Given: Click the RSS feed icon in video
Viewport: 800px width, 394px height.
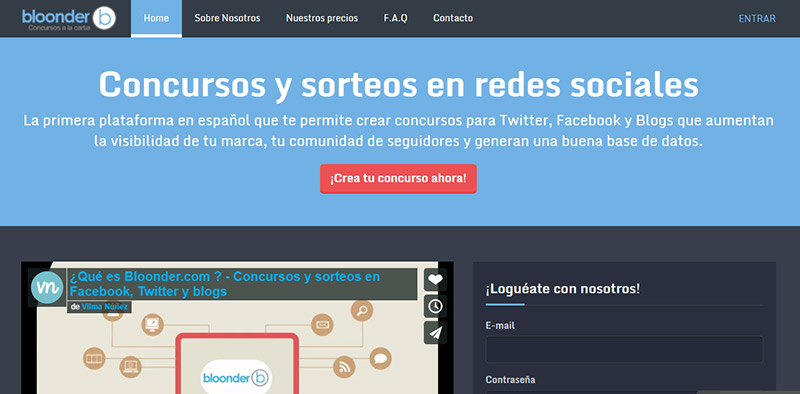Looking at the screenshot, I should pos(344,367).
